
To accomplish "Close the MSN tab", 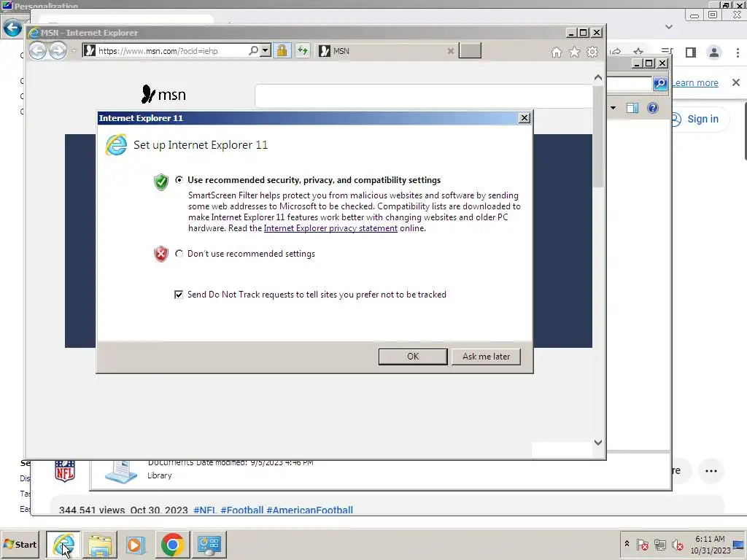I will pos(450,51).
